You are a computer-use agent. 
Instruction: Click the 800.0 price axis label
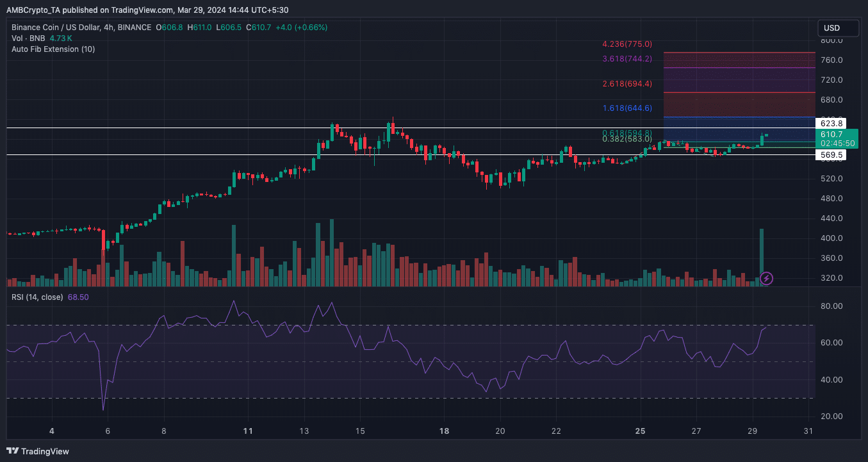831,40
